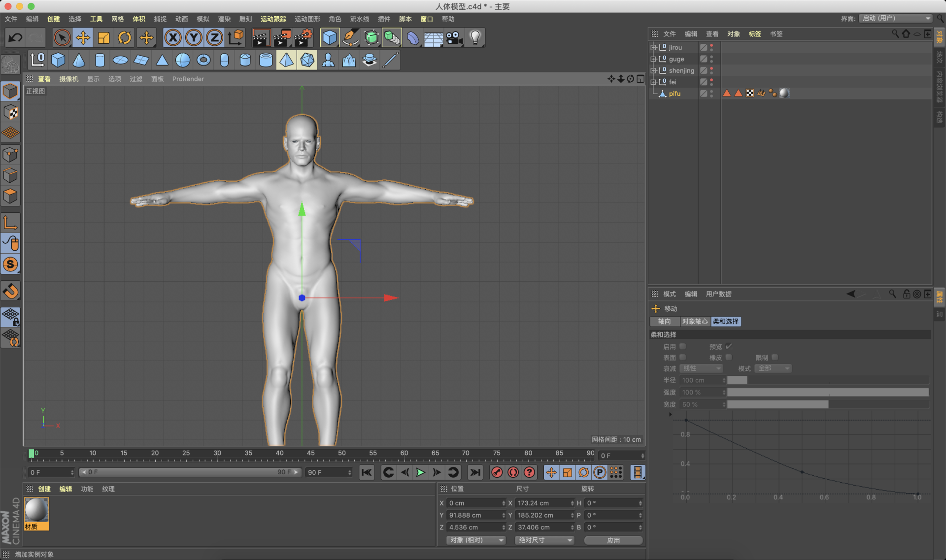Render the active view

click(x=261, y=37)
